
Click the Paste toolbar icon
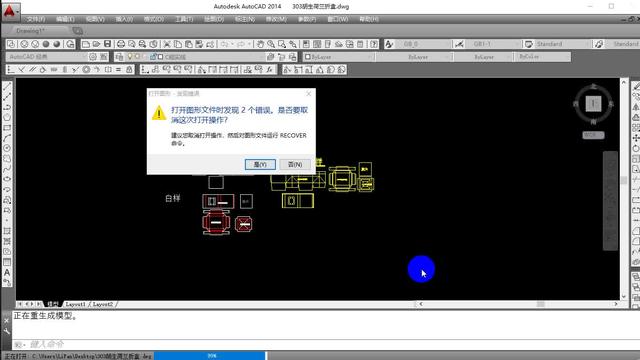click(x=189, y=44)
